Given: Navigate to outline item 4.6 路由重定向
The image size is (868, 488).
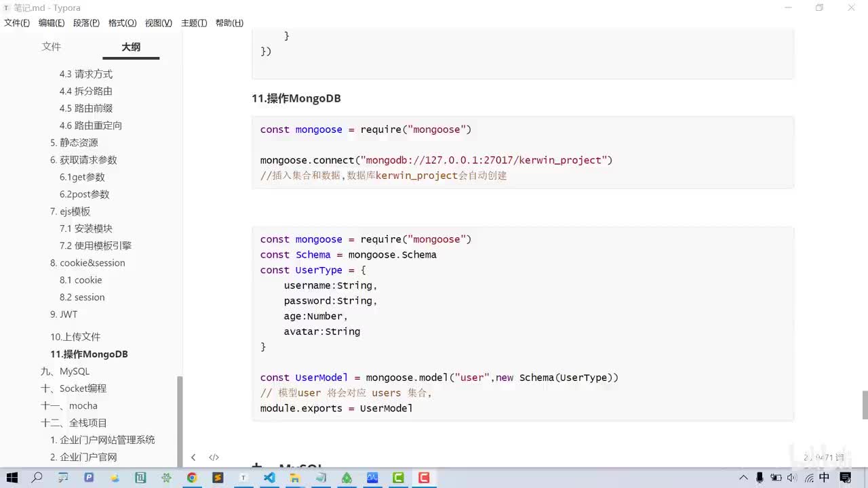Looking at the screenshot, I should [91, 125].
